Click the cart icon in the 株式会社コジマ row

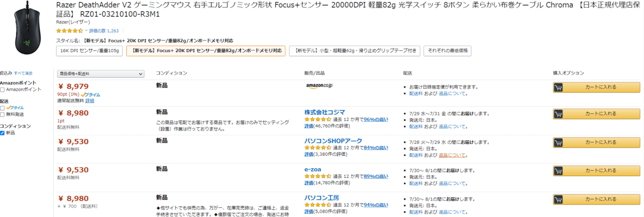point(558,114)
